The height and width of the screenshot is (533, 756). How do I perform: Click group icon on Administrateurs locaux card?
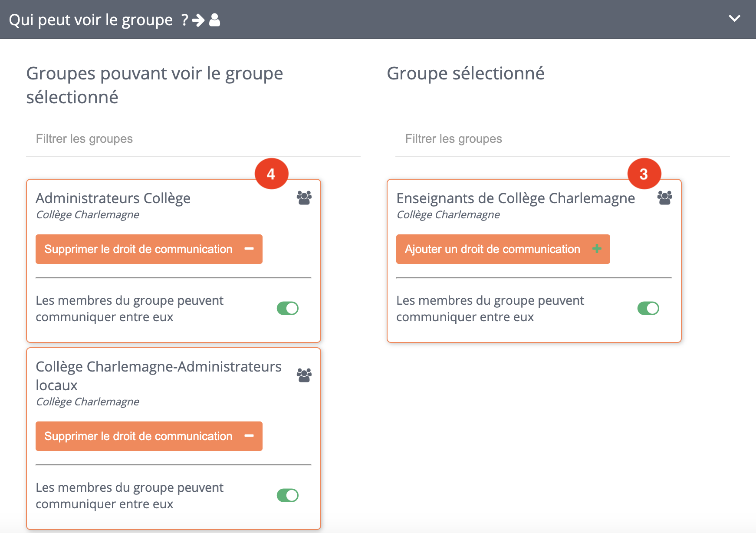(304, 375)
